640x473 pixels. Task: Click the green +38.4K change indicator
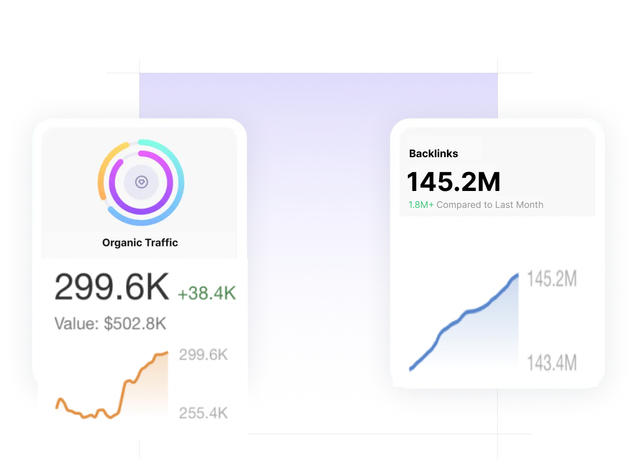(206, 293)
